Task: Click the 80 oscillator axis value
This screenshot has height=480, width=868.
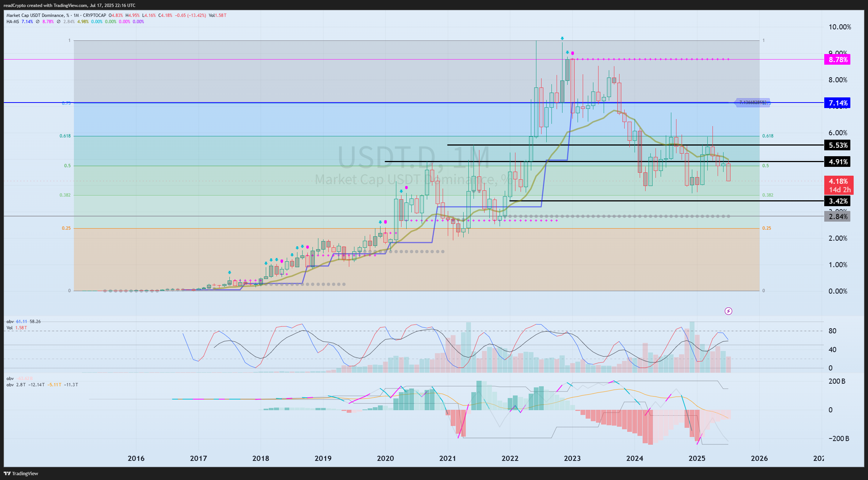Action: (832, 331)
